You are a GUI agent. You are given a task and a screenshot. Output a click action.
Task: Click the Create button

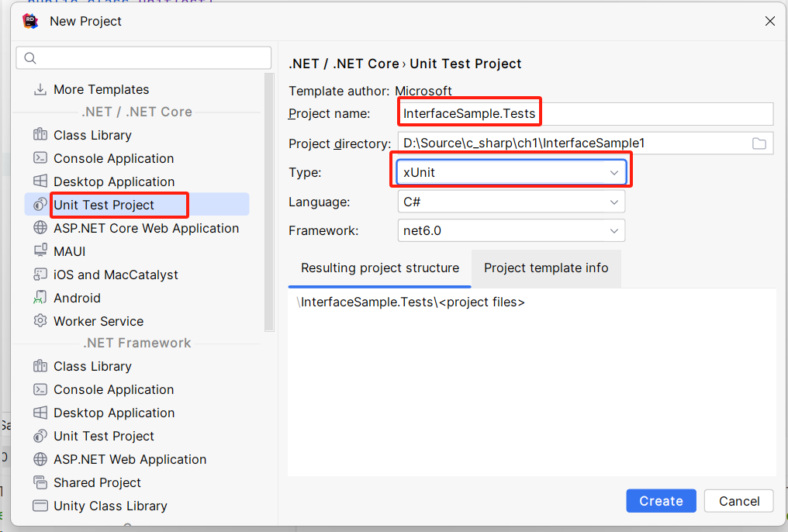tap(661, 501)
